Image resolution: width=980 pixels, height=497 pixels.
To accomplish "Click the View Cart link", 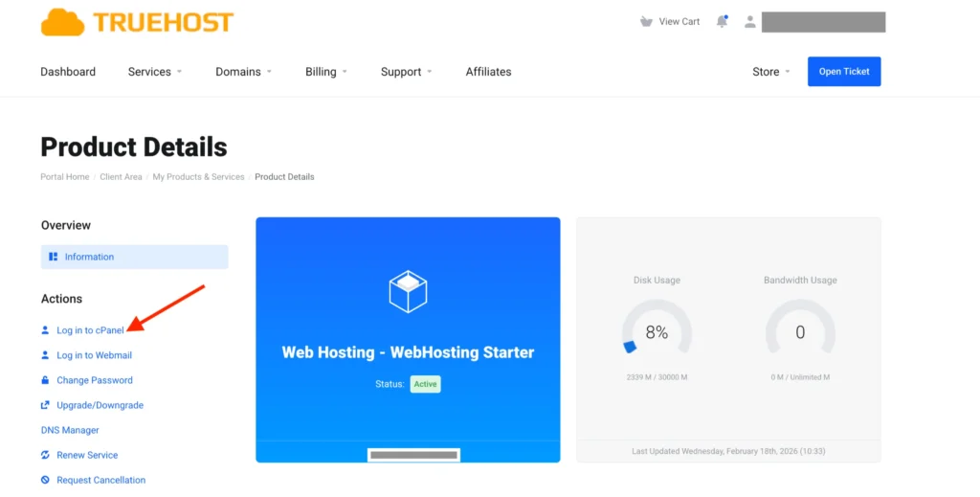I will (679, 22).
